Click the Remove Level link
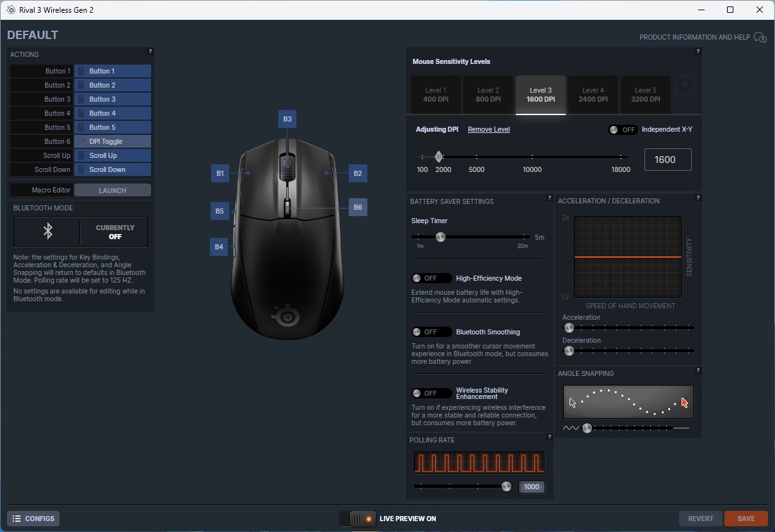This screenshot has height=532, width=775. 488,129
